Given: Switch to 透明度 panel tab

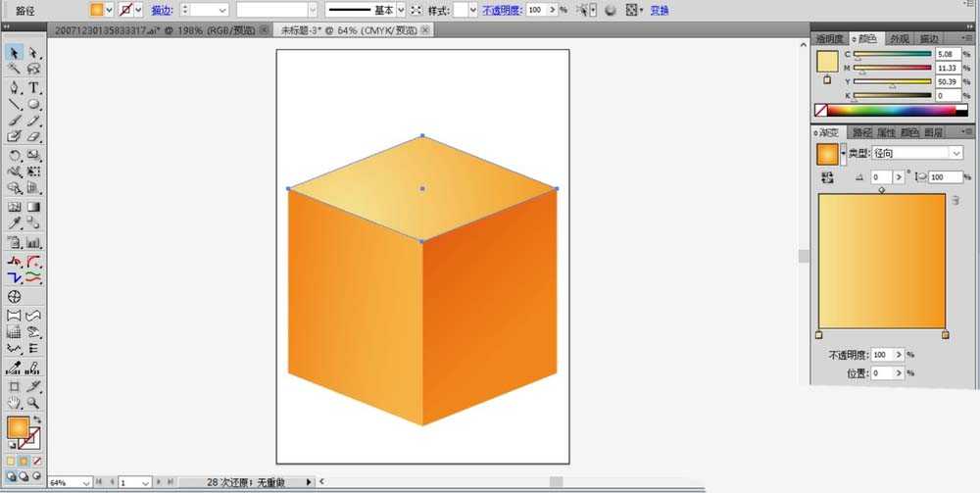Looking at the screenshot, I should [829, 39].
